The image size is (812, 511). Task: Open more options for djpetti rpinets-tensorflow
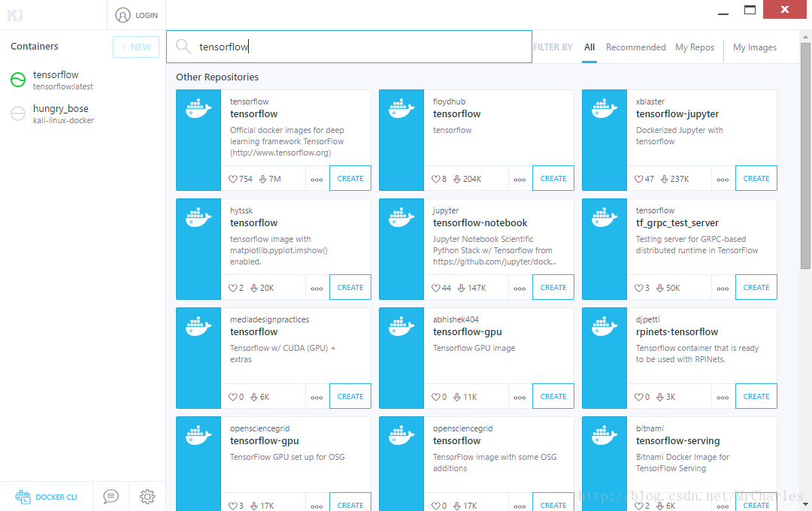(x=723, y=397)
